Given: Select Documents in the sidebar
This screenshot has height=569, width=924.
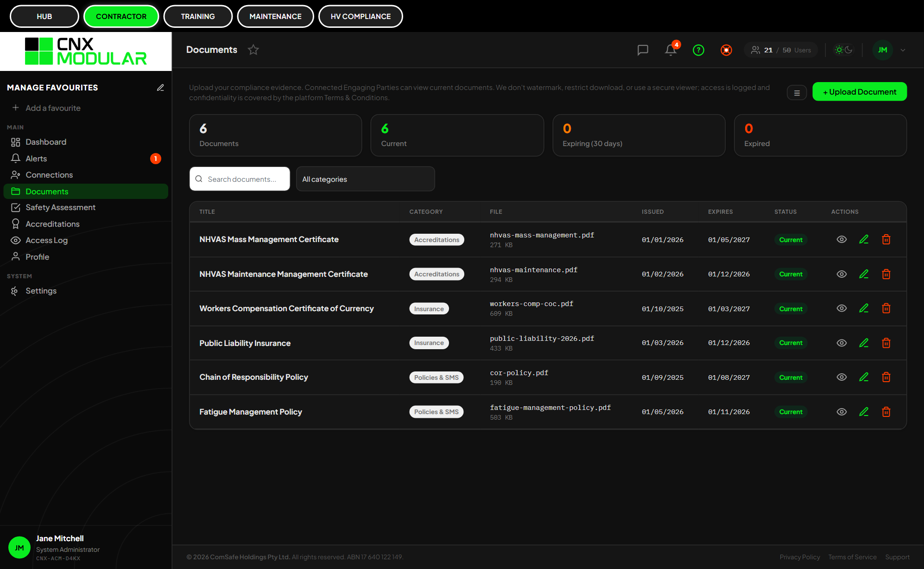Looking at the screenshot, I should point(86,192).
